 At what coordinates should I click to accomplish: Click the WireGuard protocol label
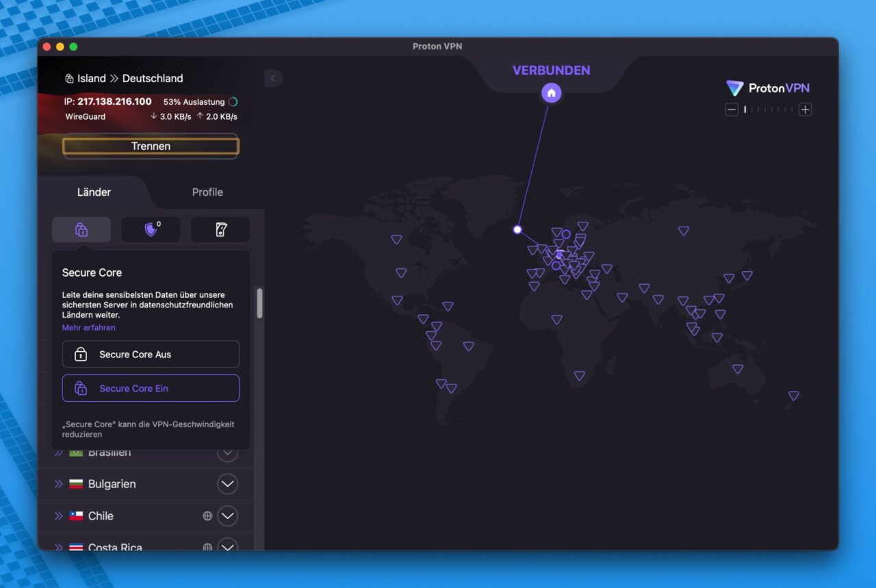pyautogui.click(x=86, y=116)
